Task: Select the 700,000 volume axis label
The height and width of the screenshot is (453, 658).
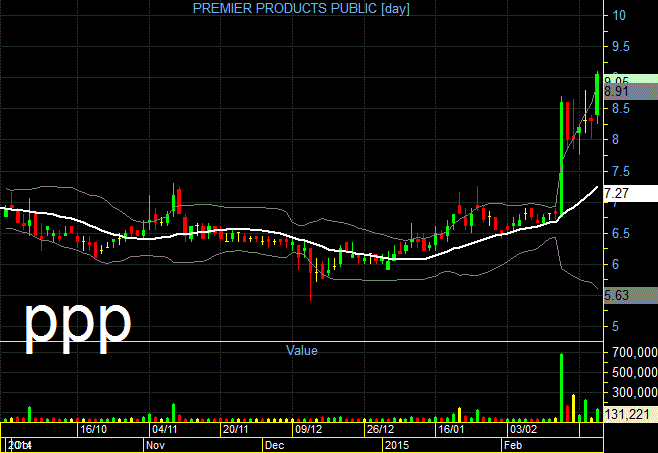Action: [x=635, y=352]
